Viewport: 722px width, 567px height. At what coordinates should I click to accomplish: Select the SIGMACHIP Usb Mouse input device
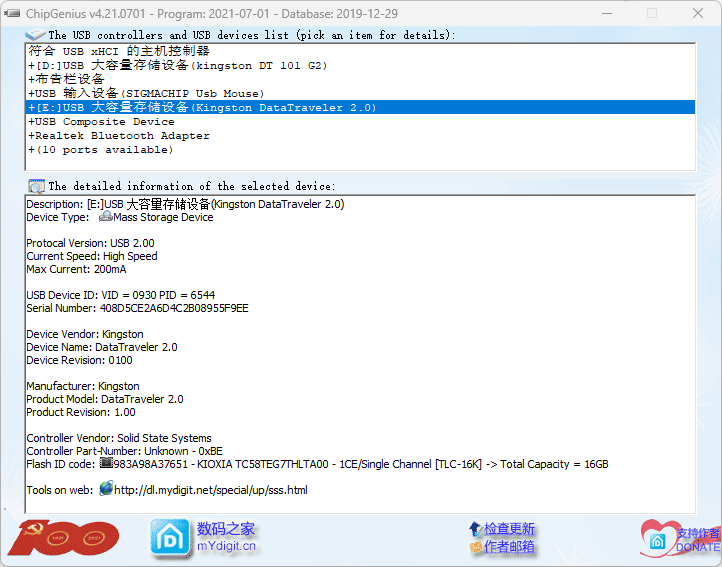click(x=360, y=94)
